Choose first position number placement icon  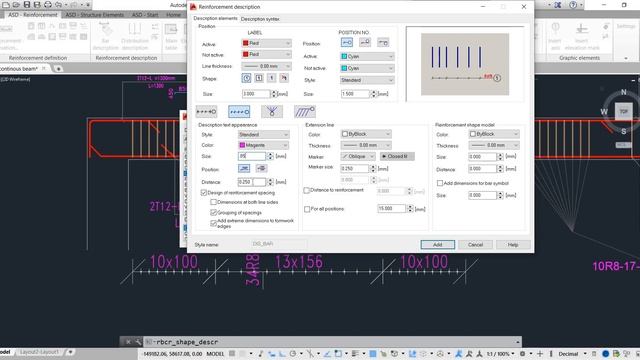347,42
